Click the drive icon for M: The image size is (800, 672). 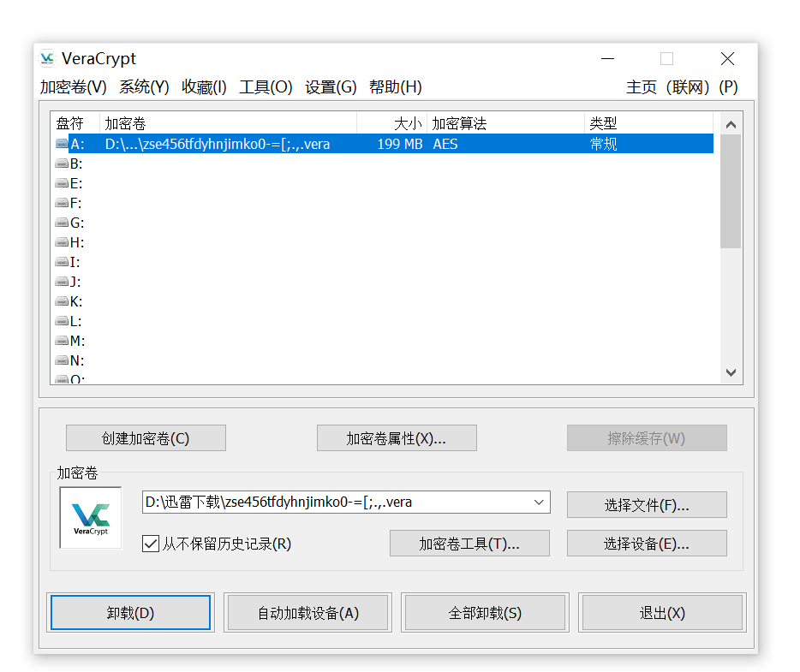pos(62,341)
